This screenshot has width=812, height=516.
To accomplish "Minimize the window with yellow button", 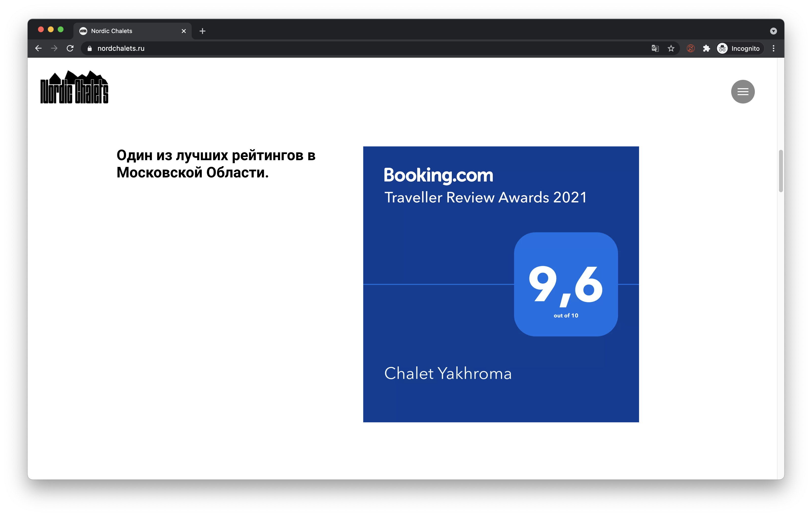I will [x=51, y=30].
